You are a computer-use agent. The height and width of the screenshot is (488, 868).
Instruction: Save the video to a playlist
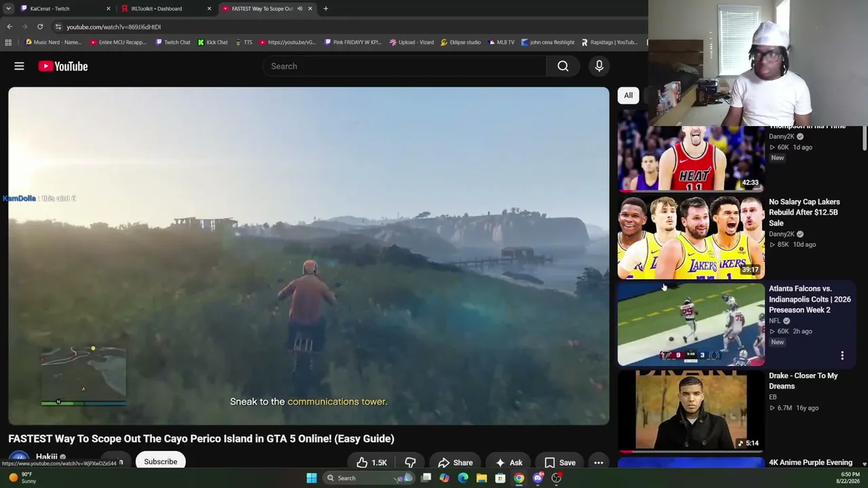pos(560,463)
